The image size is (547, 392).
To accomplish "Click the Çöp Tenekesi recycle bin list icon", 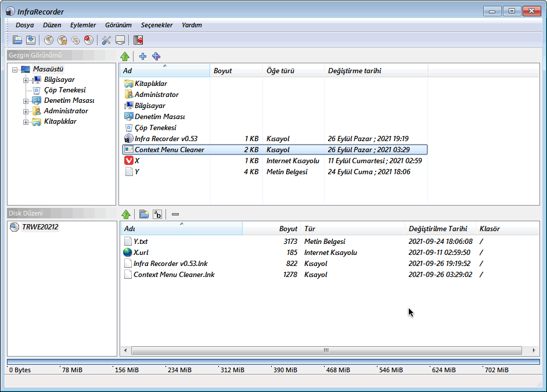I will [129, 128].
